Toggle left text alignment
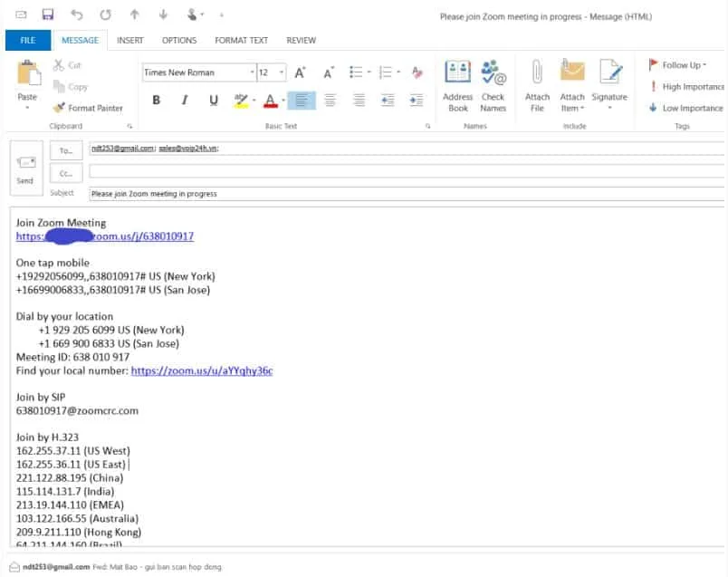The width and height of the screenshot is (728, 577). 302,100
